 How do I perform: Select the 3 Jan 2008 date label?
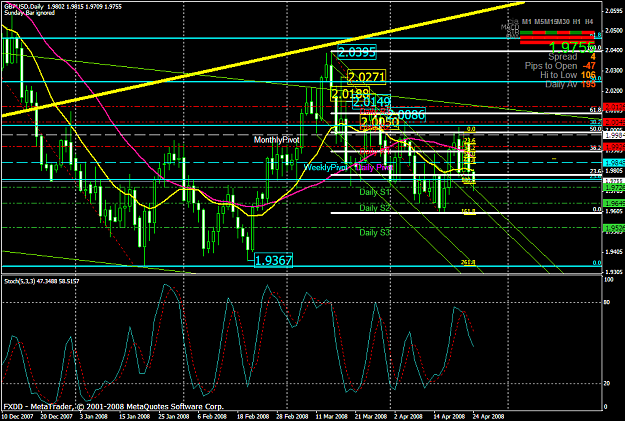coord(94,416)
